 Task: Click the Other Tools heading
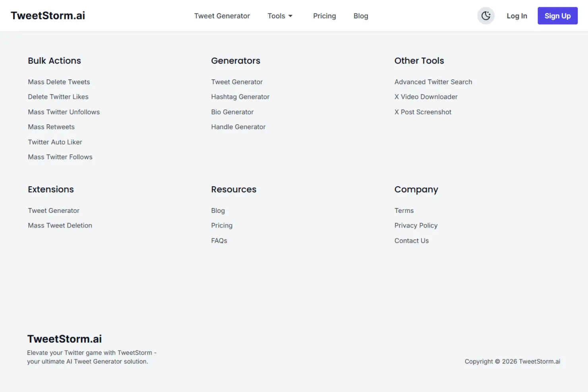click(419, 61)
